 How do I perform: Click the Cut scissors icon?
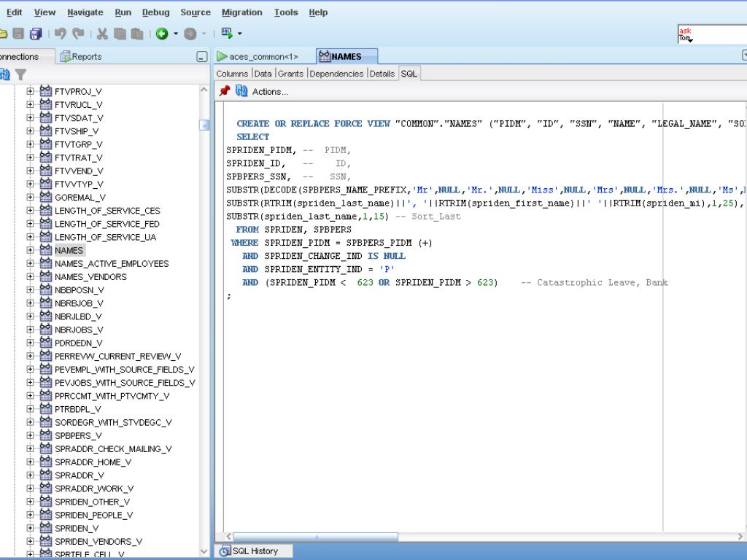(x=102, y=34)
